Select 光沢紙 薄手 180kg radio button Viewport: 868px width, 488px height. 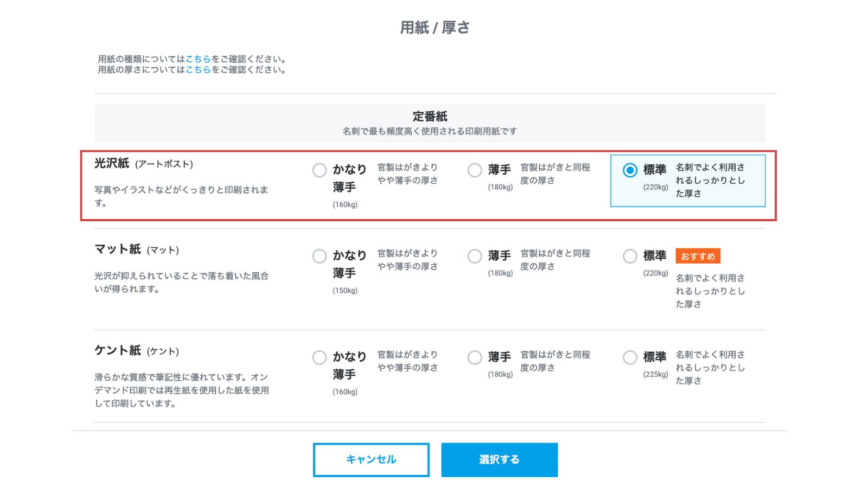(475, 170)
